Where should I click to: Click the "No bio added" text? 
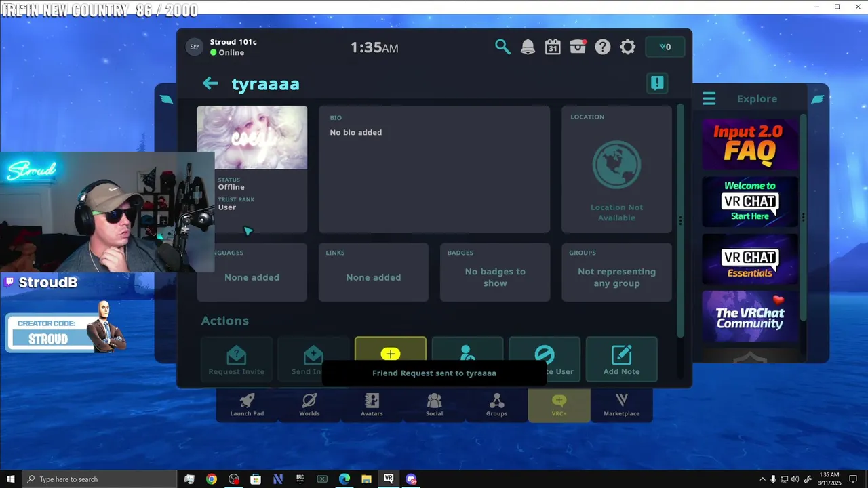(356, 132)
